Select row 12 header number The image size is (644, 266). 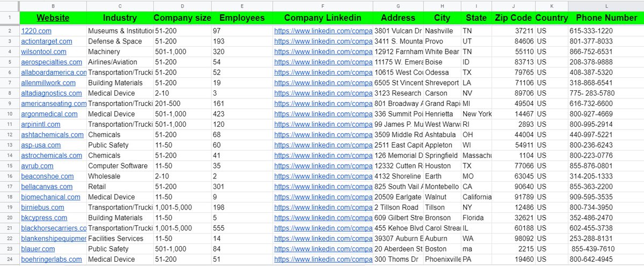tap(10, 135)
